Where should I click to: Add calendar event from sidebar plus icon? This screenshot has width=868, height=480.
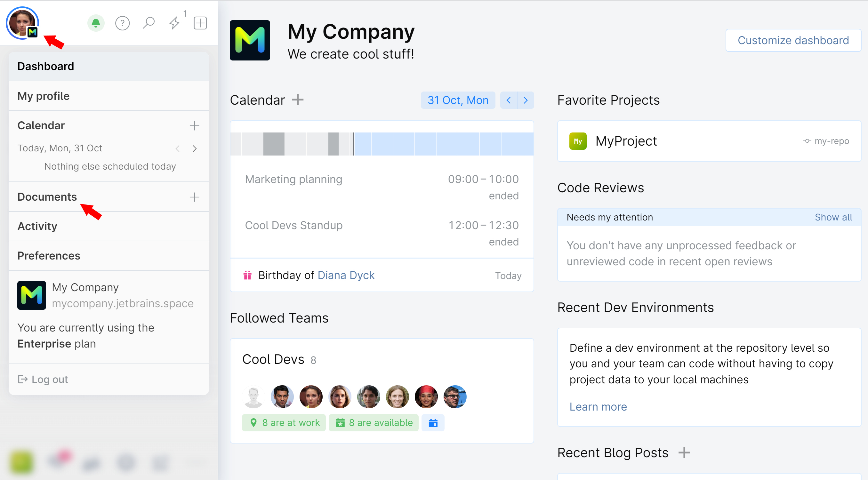[x=194, y=126]
